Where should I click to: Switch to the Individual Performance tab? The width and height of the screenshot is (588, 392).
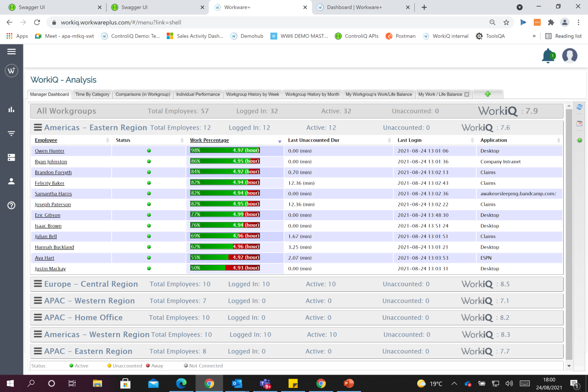[198, 94]
